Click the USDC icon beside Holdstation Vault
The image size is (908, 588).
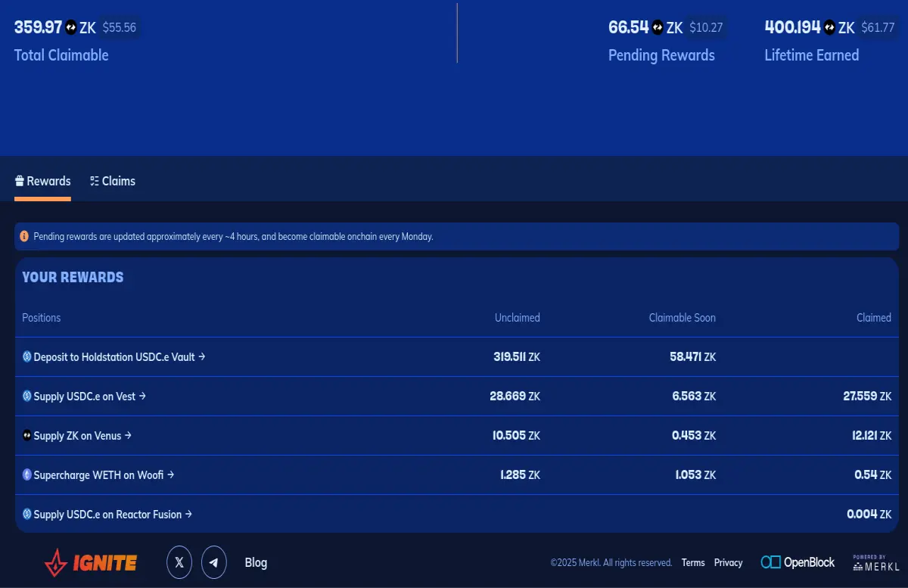[x=27, y=357]
